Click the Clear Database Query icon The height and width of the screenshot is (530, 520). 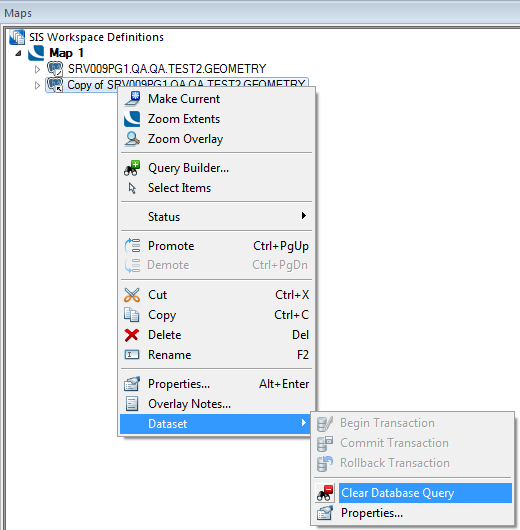[325, 493]
